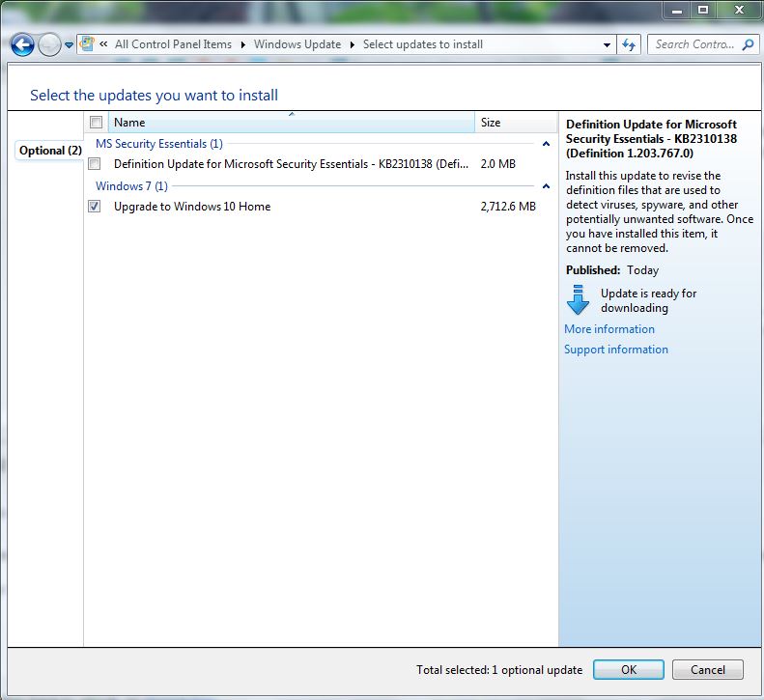Select the Upgrade to Windows 10 Home row
This screenshot has width=764, height=700.
[314, 207]
